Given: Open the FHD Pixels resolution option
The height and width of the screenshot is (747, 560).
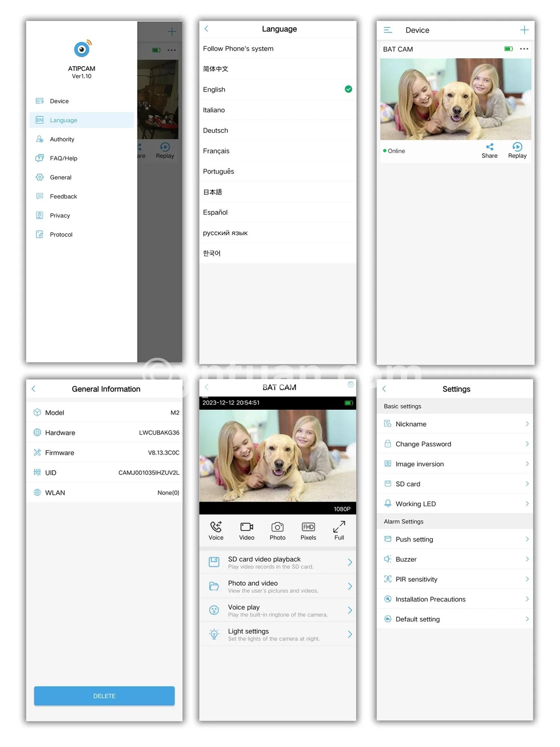Looking at the screenshot, I should [x=308, y=527].
